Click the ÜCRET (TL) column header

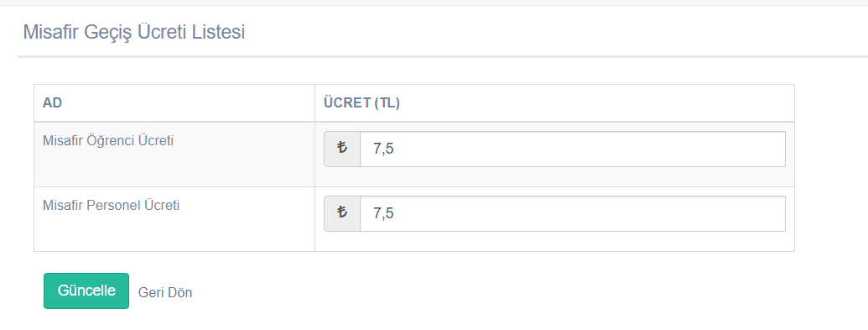click(361, 103)
